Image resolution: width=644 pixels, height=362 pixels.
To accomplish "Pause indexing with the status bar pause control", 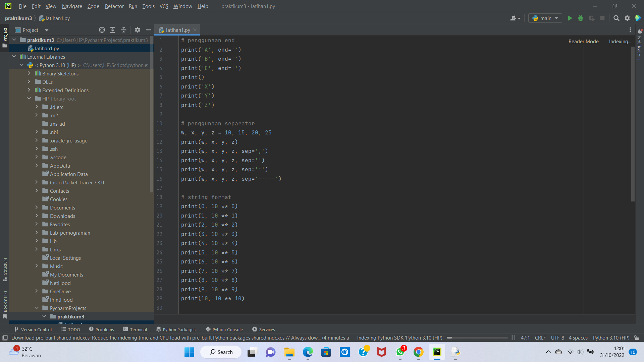I will tap(513, 338).
